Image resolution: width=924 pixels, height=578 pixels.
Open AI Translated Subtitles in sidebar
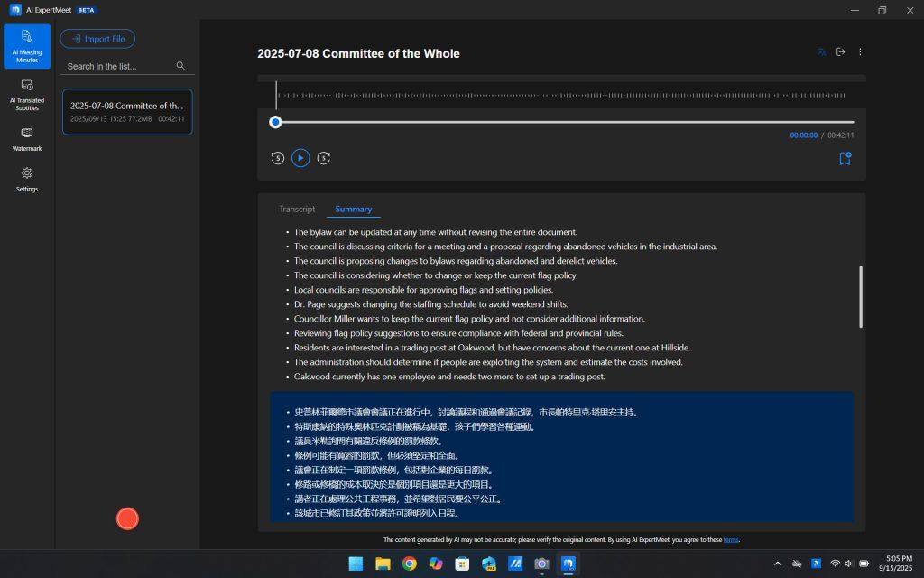27,95
